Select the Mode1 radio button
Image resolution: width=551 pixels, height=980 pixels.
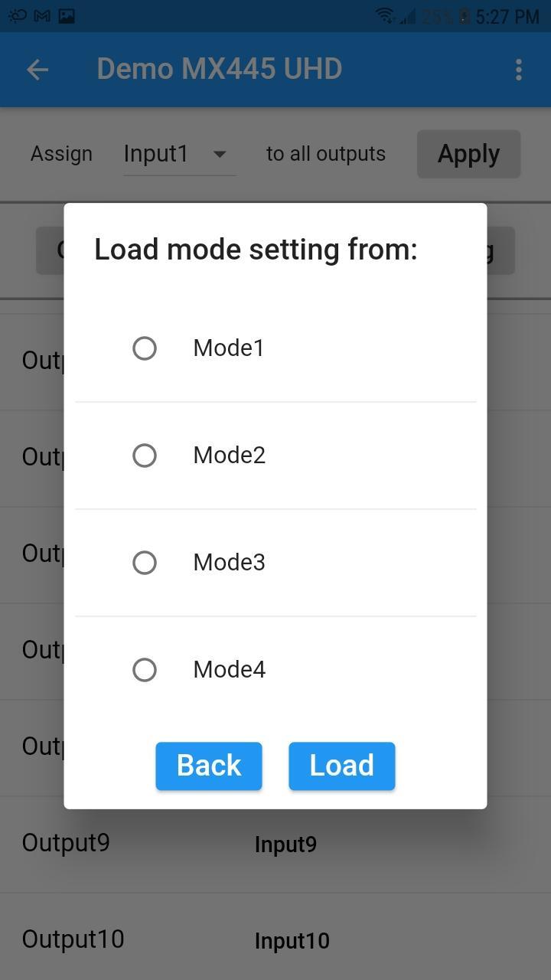(x=145, y=348)
